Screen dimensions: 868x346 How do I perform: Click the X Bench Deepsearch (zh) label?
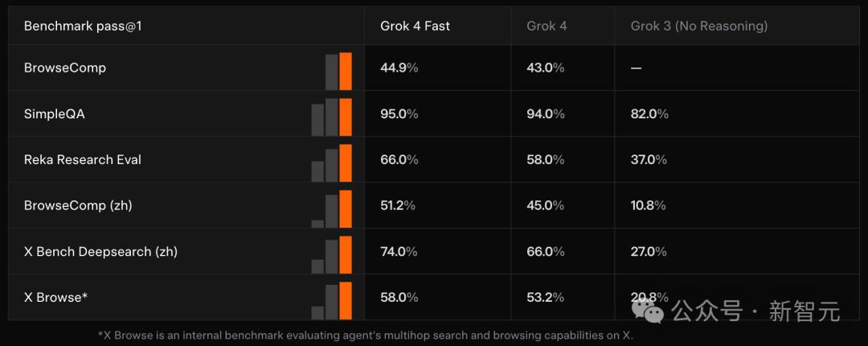(x=100, y=252)
